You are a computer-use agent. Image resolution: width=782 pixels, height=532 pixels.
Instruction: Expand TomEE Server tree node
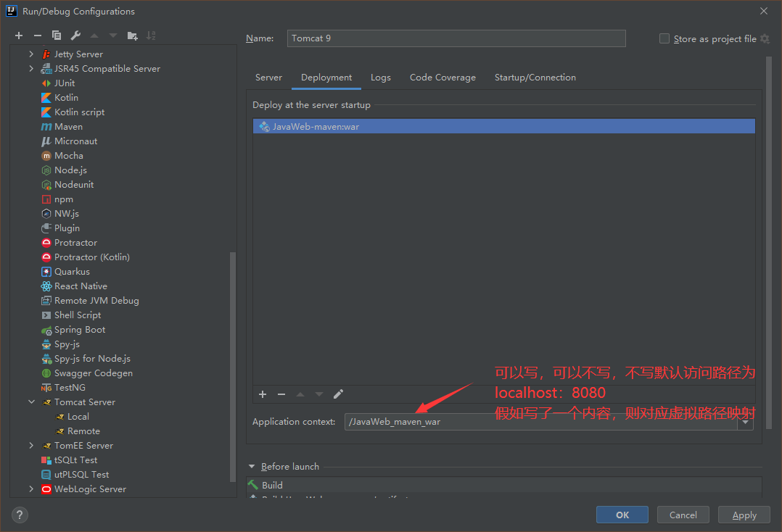(31, 445)
